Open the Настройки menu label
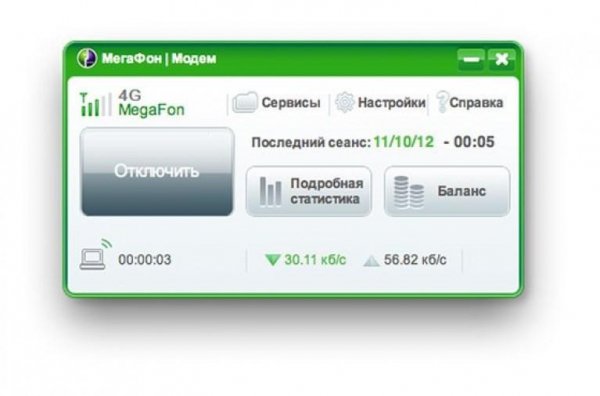This screenshot has width=600, height=396. [x=391, y=103]
